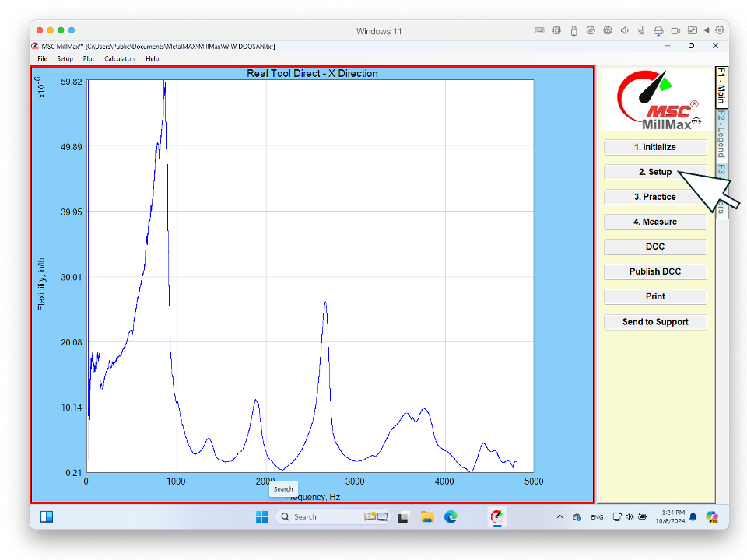This screenshot has height=560, width=747.
Task: Open the shared folders icon in Parallels toolbar
Action: [693, 30]
